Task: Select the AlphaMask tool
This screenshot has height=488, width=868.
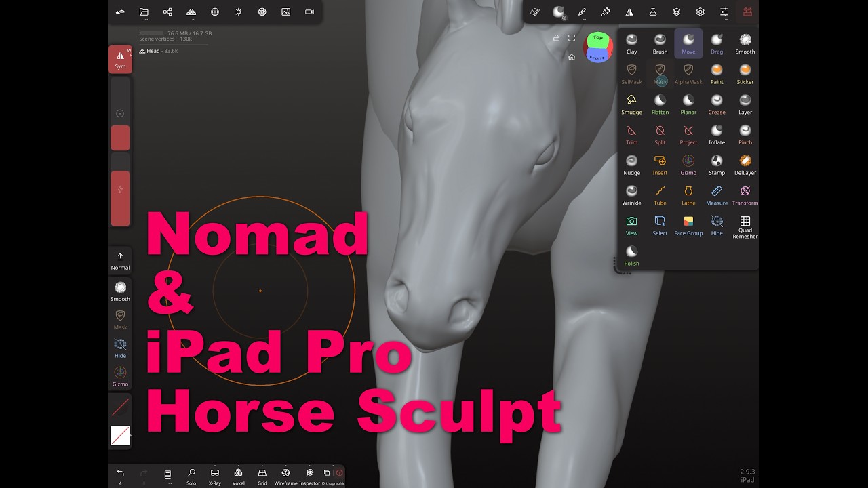Action: click(688, 75)
